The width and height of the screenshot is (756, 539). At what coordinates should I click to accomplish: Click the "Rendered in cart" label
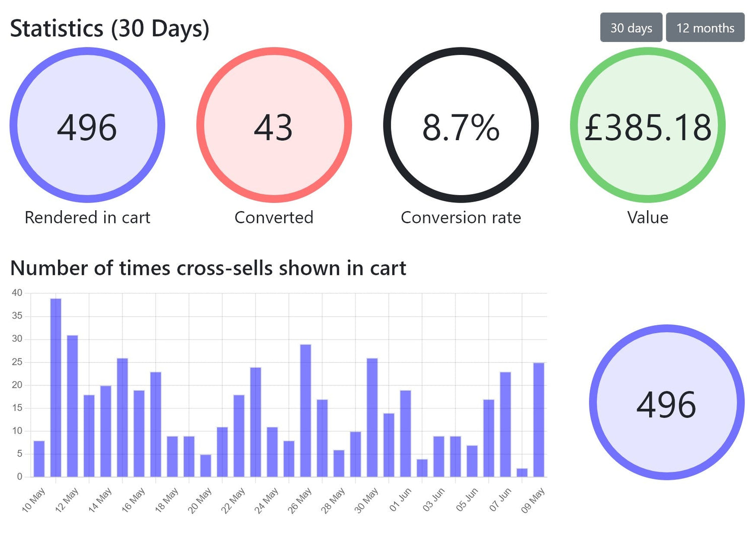pyautogui.click(x=87, y=217)
